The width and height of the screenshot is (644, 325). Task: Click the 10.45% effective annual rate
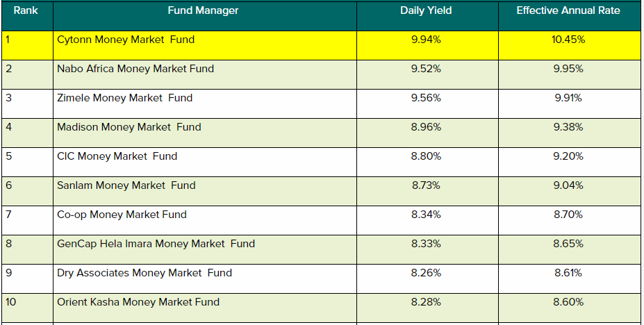click(568, 40)
